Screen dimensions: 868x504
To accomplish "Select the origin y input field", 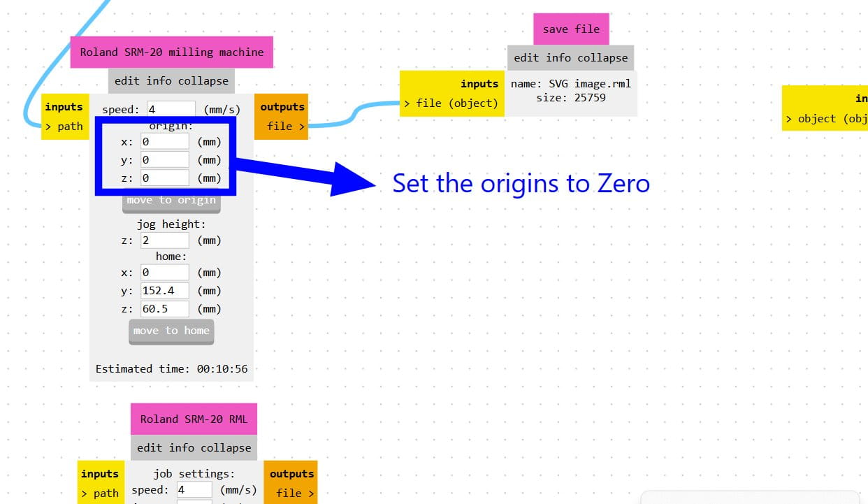I will [164, 160].
